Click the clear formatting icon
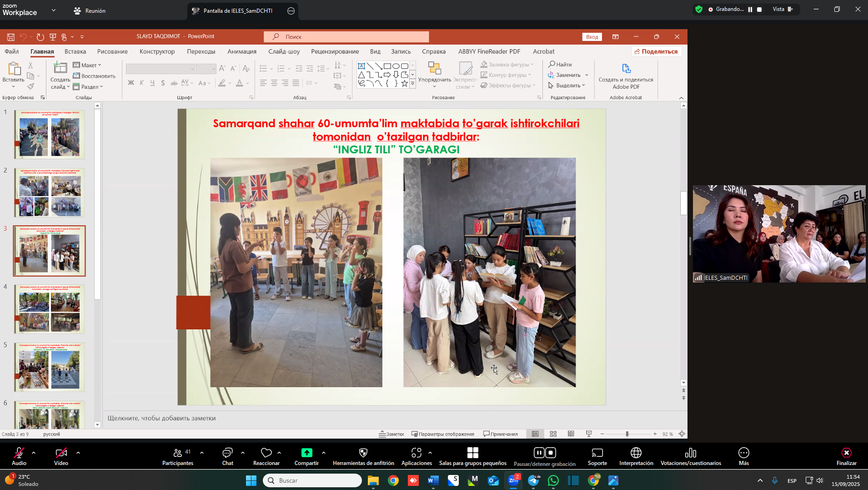 coord(246,69)
